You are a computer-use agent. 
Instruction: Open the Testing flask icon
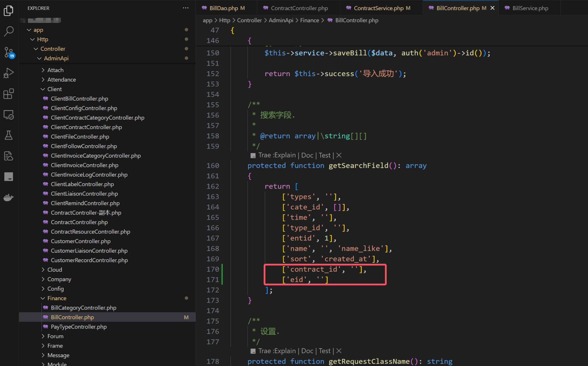[x=9, y=135]
